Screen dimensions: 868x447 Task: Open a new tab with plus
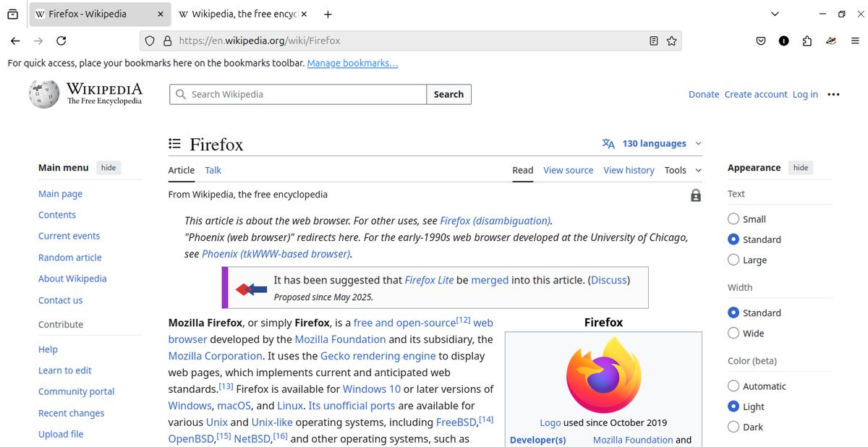pos(328,14)
